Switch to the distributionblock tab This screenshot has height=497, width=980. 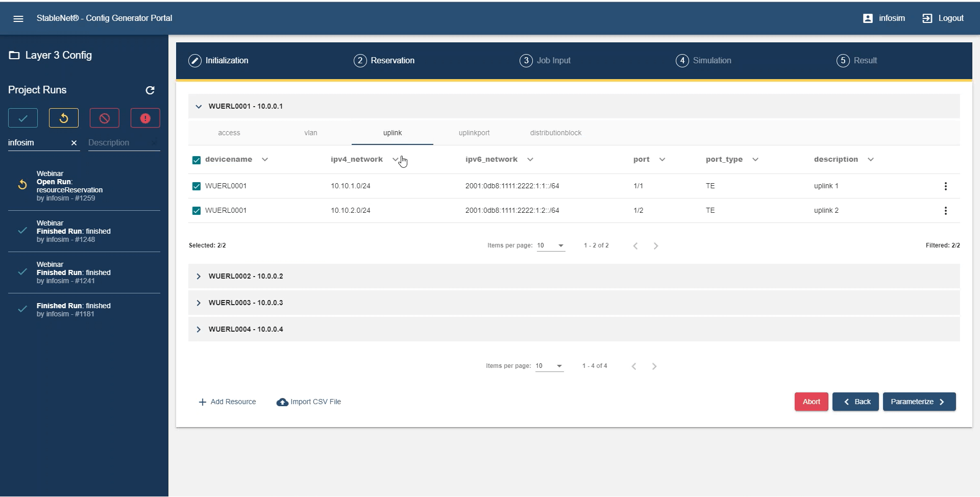tap(556, 133)
